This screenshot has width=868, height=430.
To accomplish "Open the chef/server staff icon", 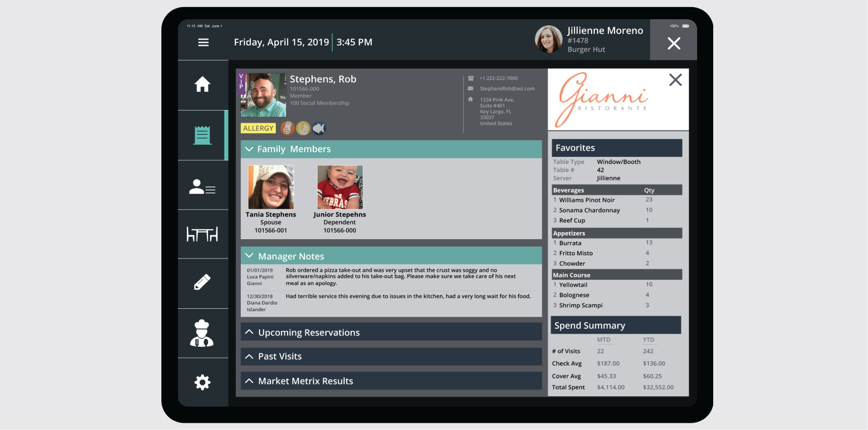I will point(202,333).
